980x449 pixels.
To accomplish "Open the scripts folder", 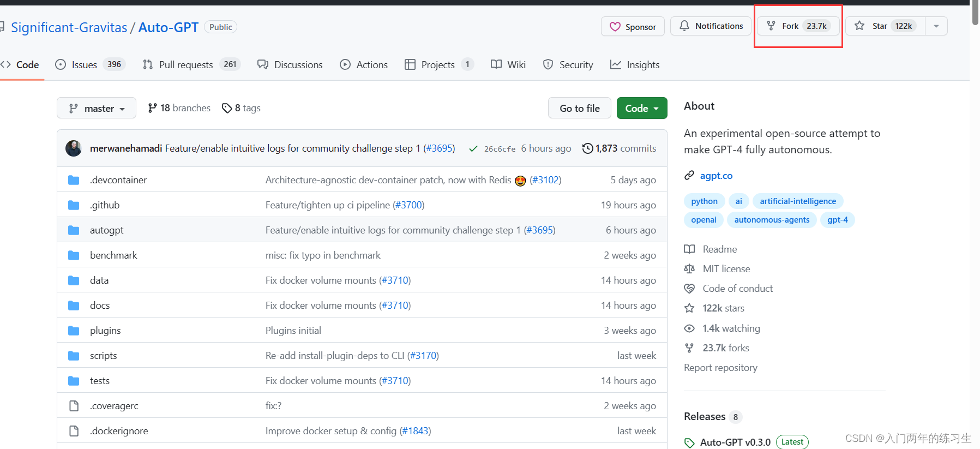I will (104, 356).
